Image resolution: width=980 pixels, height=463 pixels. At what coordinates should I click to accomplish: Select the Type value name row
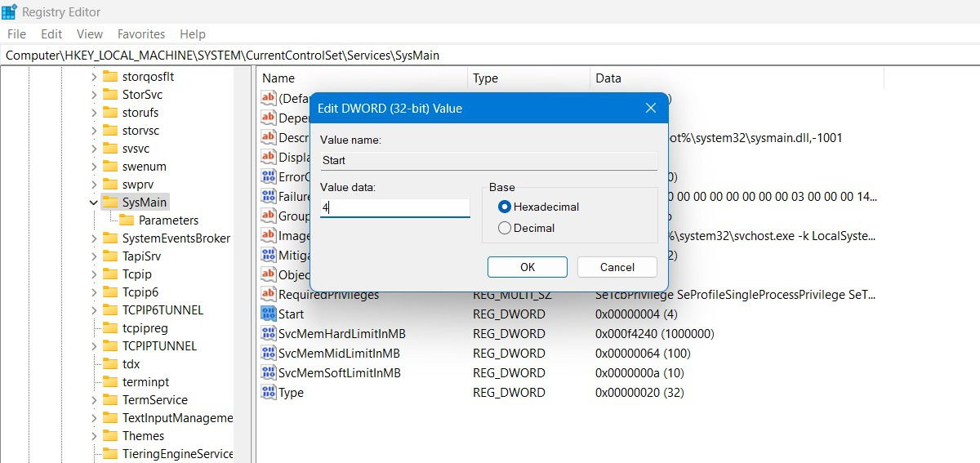click(291, 392)
